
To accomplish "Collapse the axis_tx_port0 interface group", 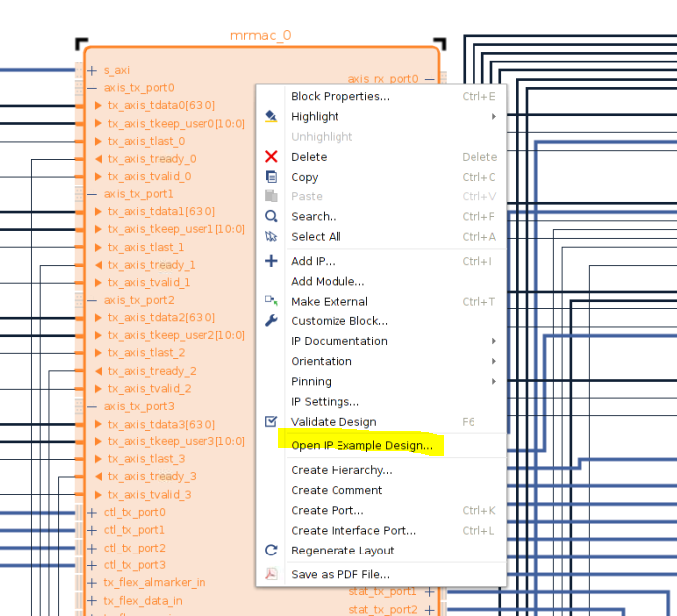I will [93, 88].
